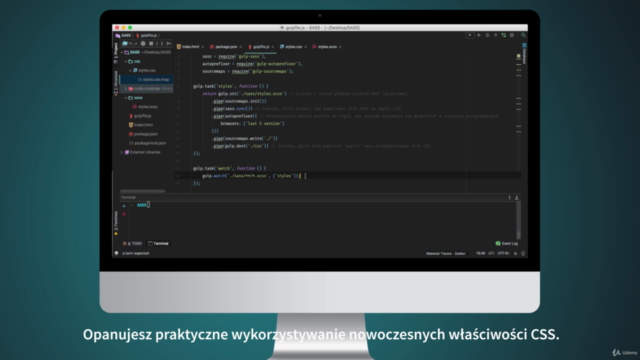Viewport: 640px width, 360px height.
Task: Open the Project tool window tab
Action: click(x=116, y=52)
